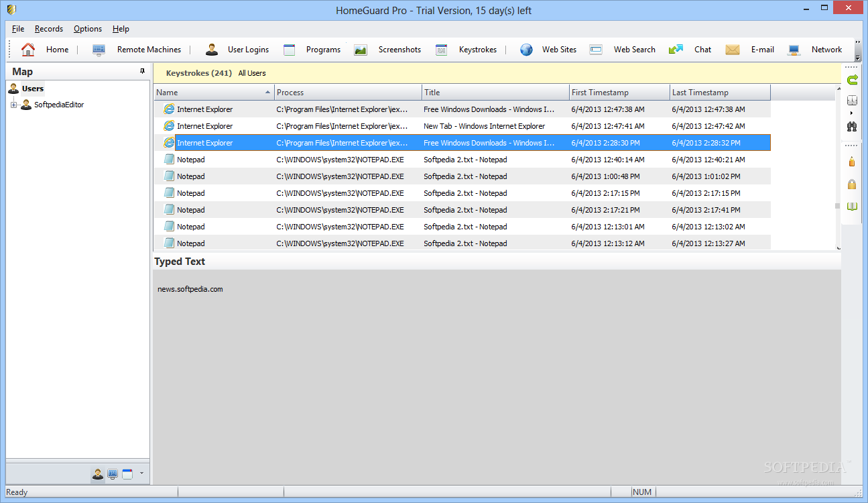Screen dimensions: 868x503
Task: Click the green open book icon
Action: (852, 206)
